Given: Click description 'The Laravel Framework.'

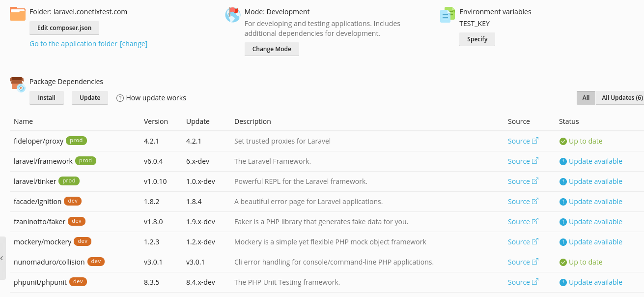Looking at the screenshot, I should pos(273,161).
